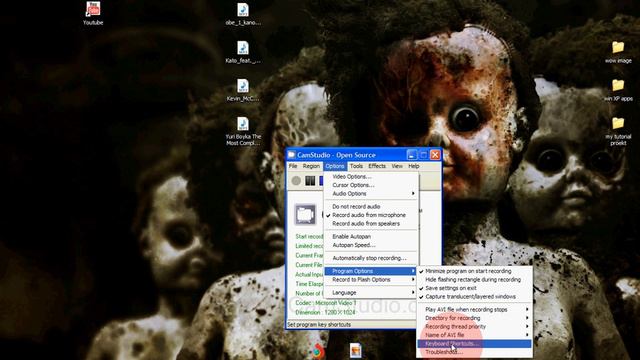Click the document icon below the CamStudio window
640x360 pixels.
pos(356,351)
